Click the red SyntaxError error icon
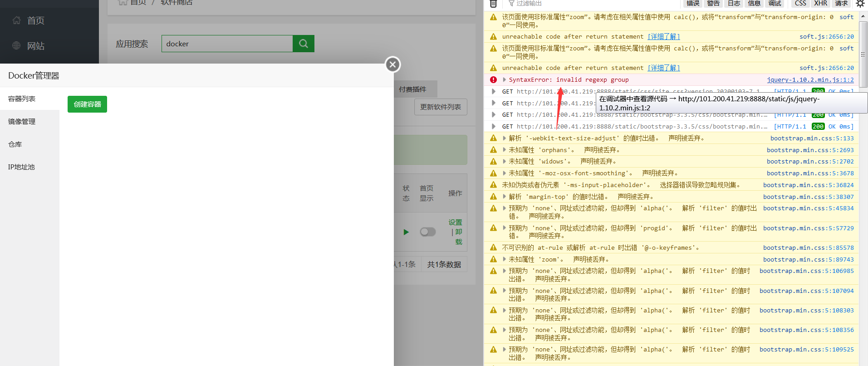 click(493, 79)
